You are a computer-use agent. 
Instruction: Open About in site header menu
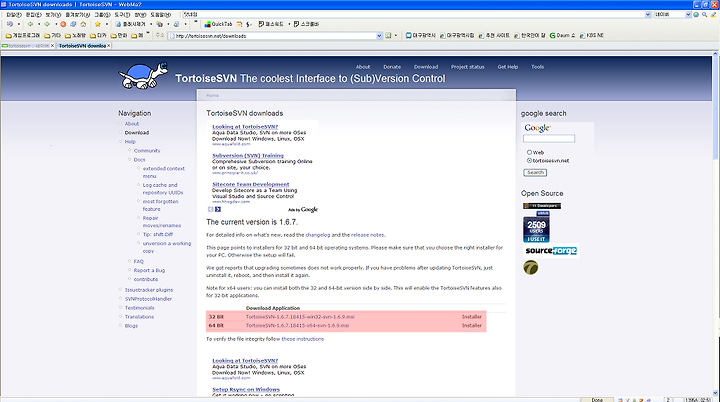pos(363,67)
